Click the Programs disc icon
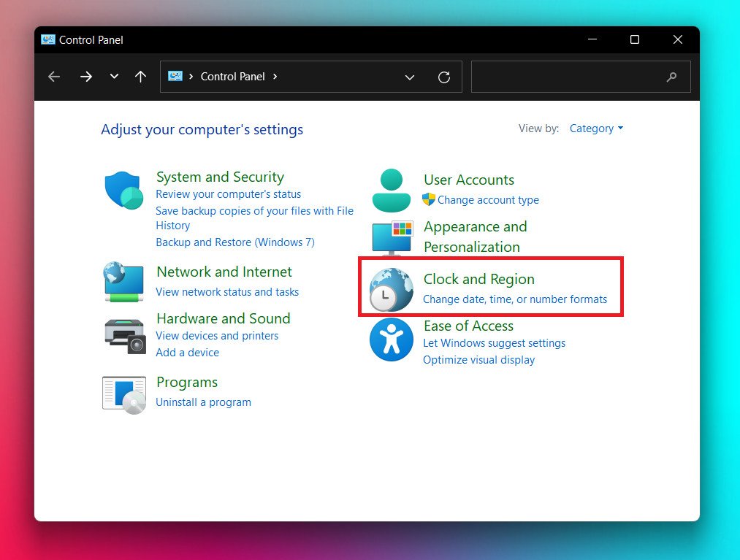The height and width of the screenshot is (560, 740). click(124, 395)
